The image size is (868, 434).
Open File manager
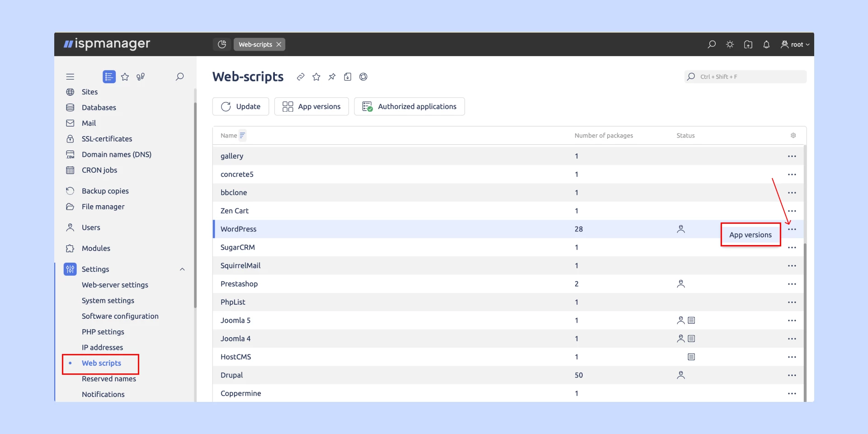(x=103, y=207)
